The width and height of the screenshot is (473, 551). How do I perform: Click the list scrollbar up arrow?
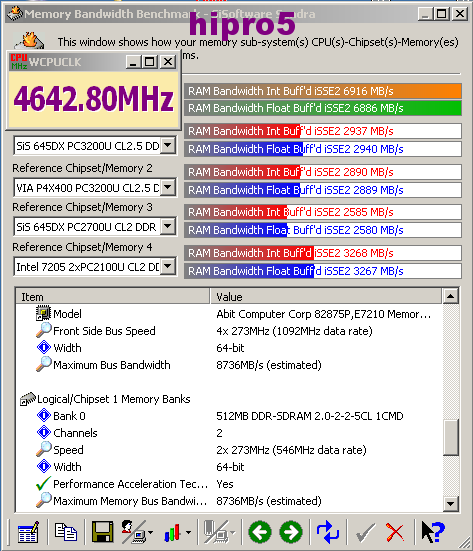pos(451,296)
